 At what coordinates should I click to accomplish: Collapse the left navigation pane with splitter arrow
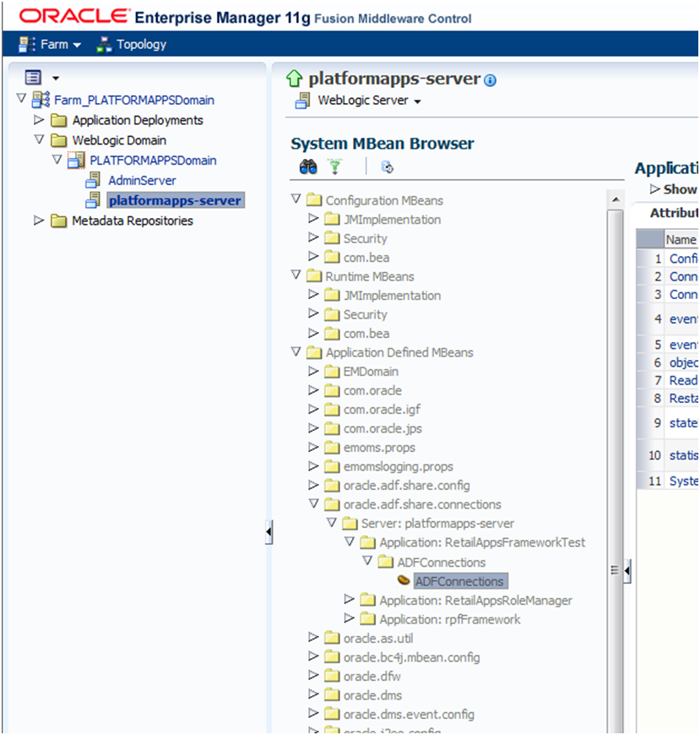click(269, 532)
